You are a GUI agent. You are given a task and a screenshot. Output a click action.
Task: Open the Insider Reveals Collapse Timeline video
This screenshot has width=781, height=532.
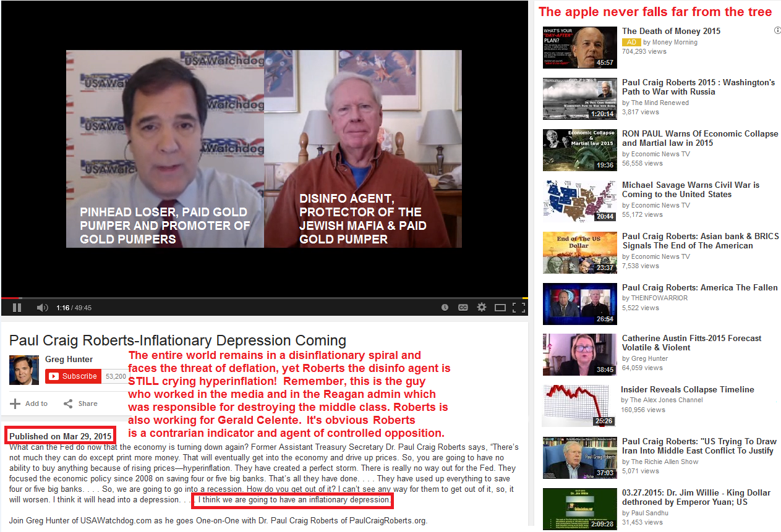click(x=687, y=389)
